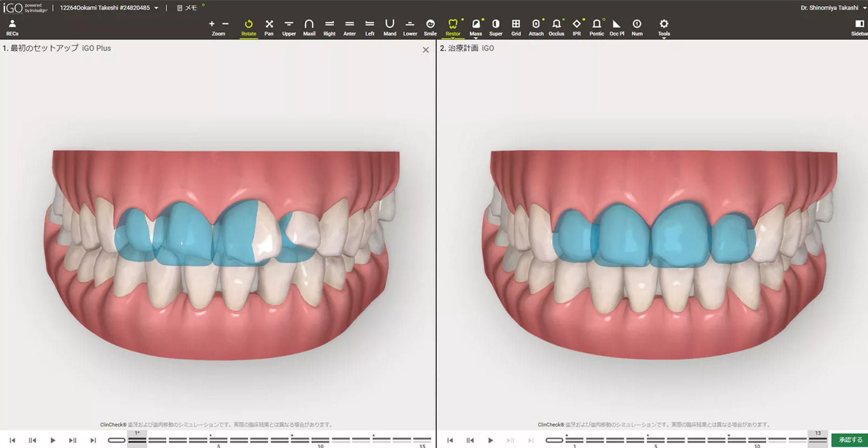Open the メモ notes item
The image size is (868, 448).
point(187,8)
